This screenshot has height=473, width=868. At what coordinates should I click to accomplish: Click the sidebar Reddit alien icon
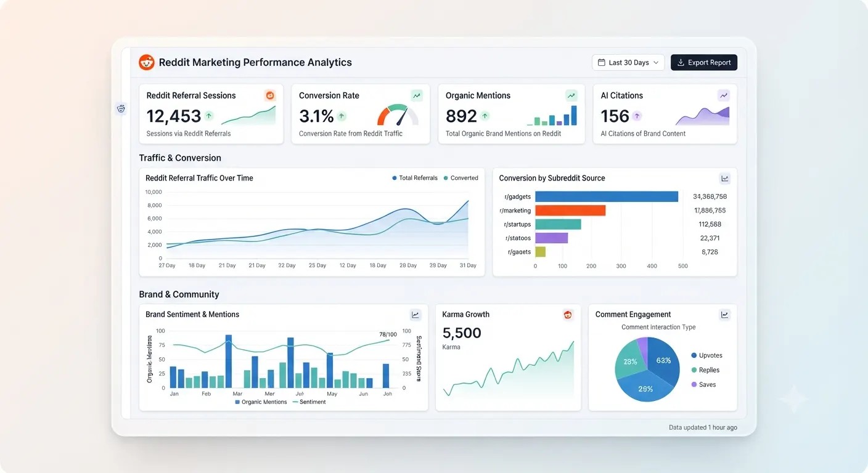pyautogui.click(x=121, y=109)
